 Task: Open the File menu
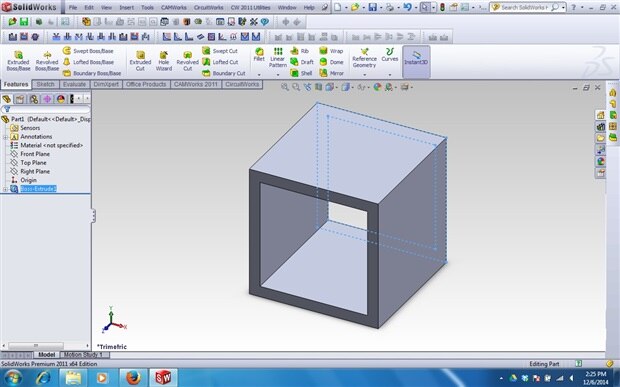(73, 8)
